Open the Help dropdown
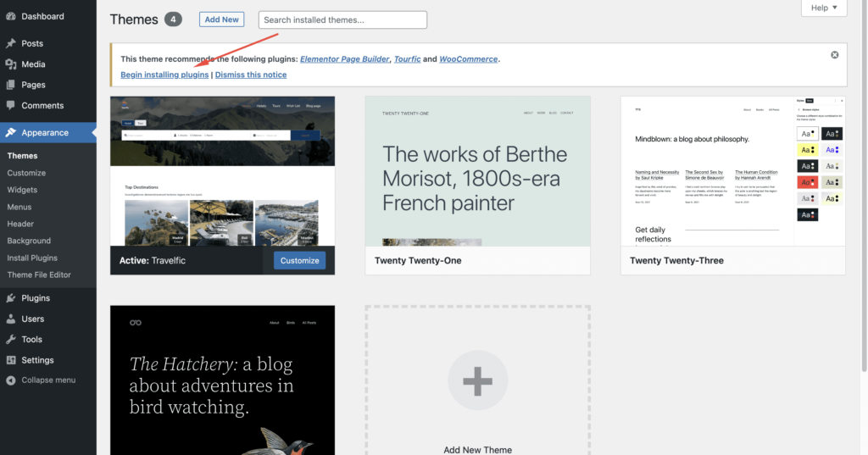Image resolution: width=868 pixels, height=455 pixels. point(824,8)
